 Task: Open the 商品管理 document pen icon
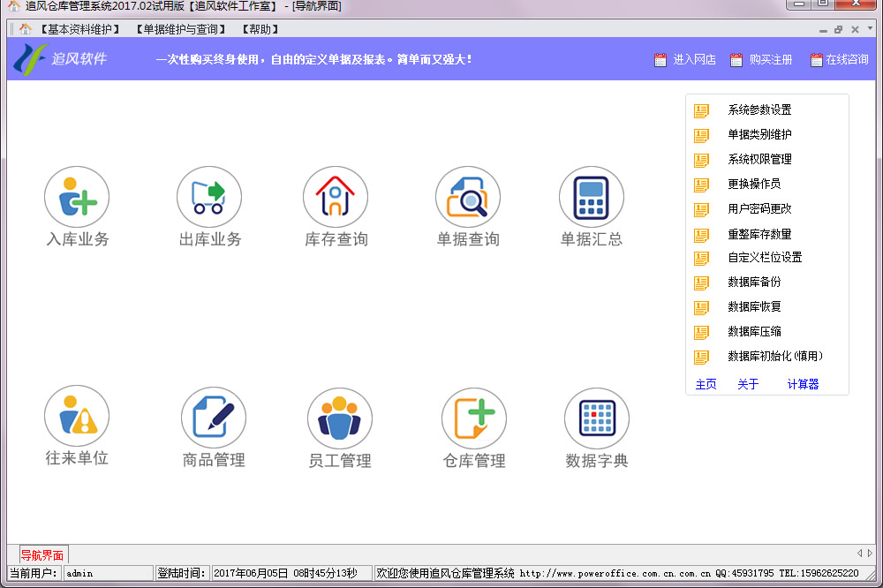pos(214,418)
